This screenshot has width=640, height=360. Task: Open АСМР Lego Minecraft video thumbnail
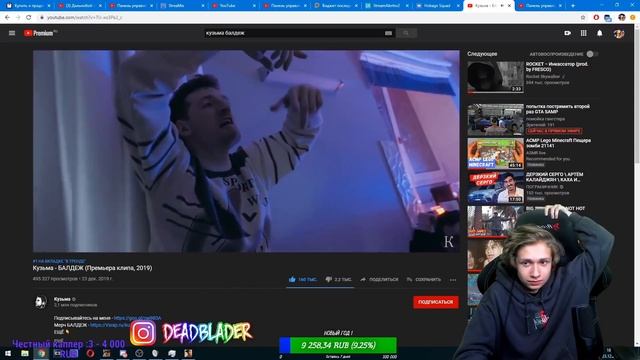tap(495, 153)
